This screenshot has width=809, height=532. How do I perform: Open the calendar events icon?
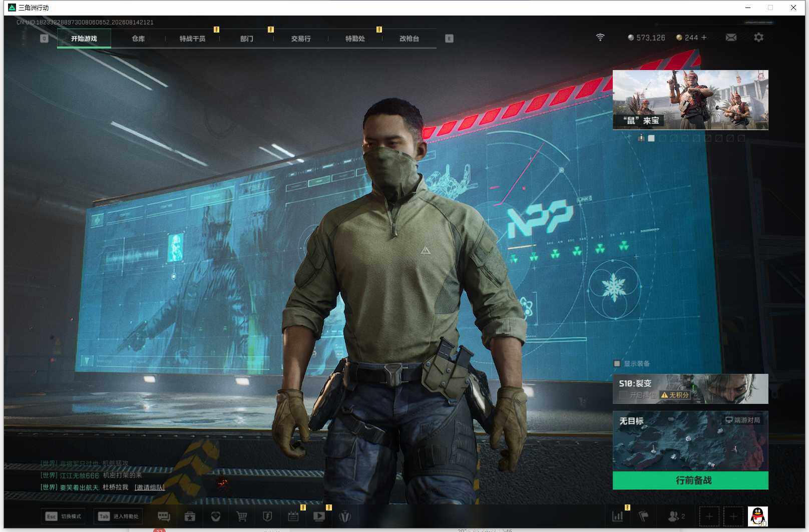[x=293, y=516]
